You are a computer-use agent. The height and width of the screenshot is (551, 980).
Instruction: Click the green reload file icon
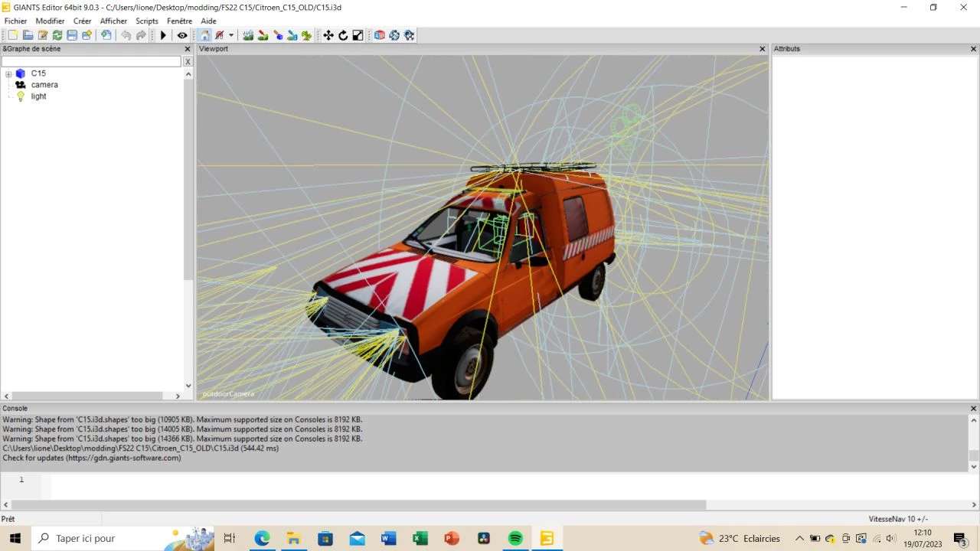pyautogui.click(x=57, y=35)
